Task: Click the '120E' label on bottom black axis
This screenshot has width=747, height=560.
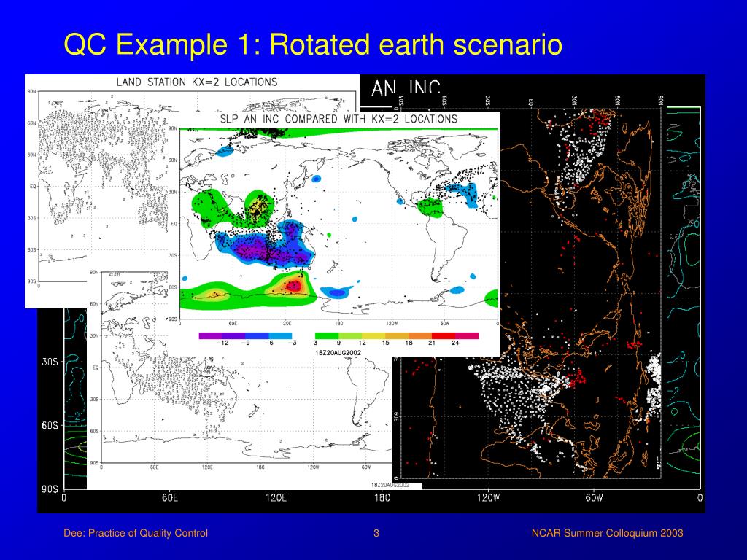Action: tap(276, 497)
